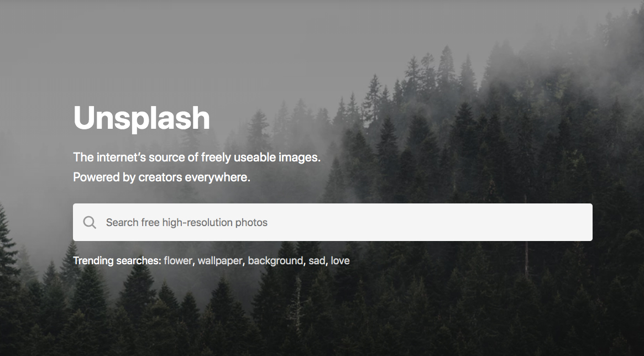Click the word "Search" inside the search box
The width and height of the screenshot is (644, 356).
(x=122, y=223)
